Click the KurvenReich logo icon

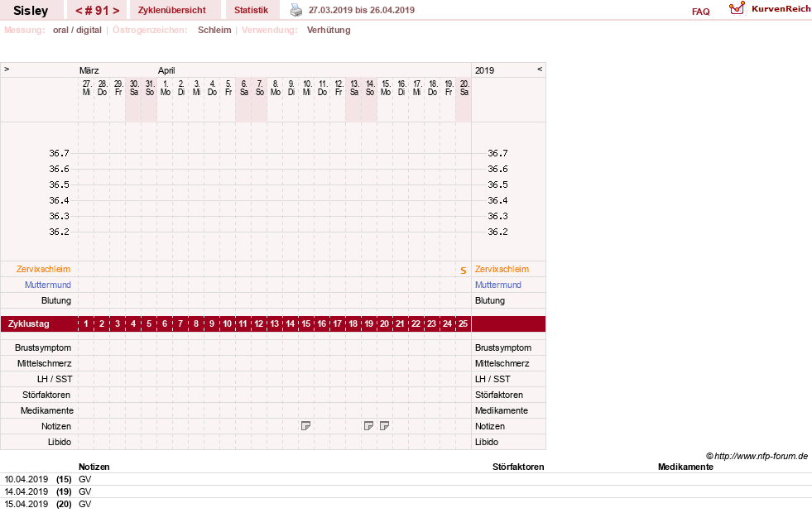coord(737,8)
